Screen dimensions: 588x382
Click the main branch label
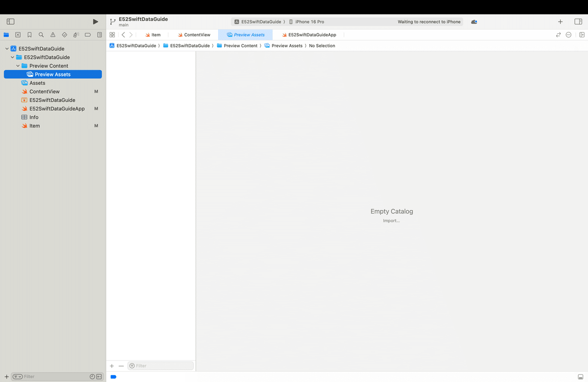(x=123, y=25)
